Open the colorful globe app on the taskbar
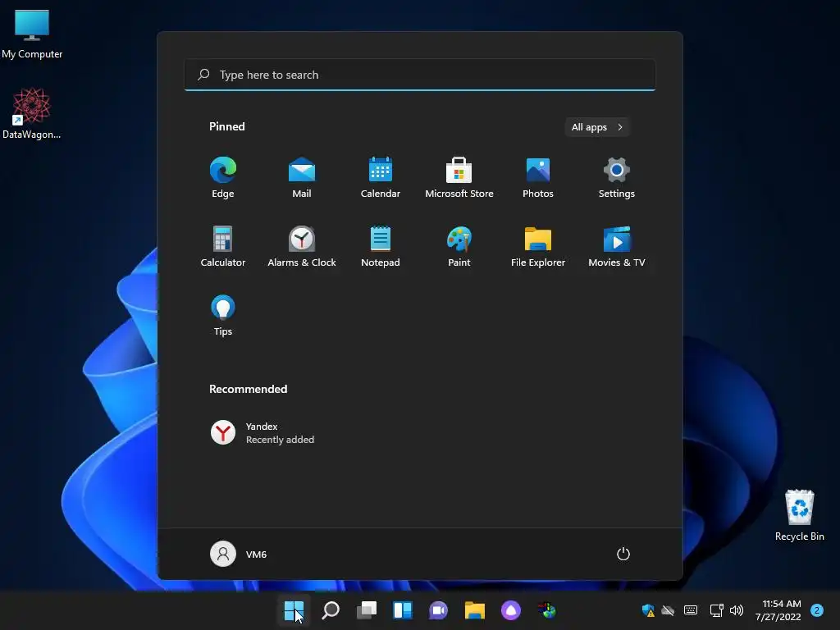This screenshot has width=840, height=630. point(547,610)
